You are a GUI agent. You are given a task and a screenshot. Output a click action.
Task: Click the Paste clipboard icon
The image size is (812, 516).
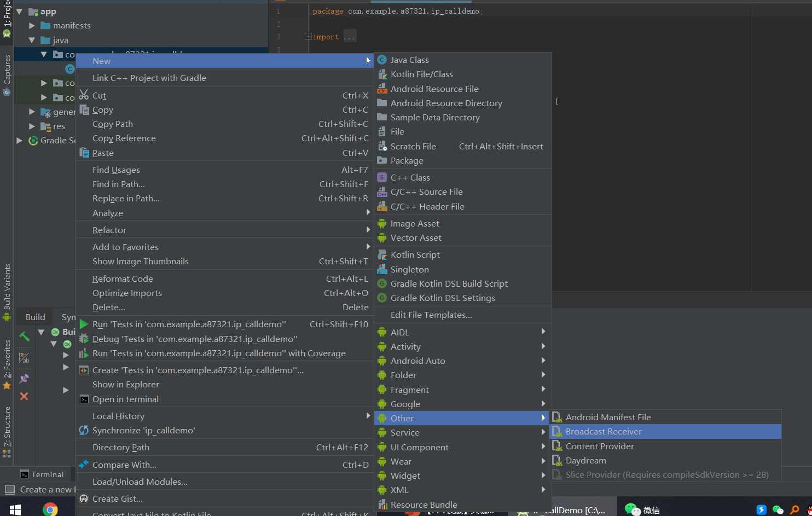84,153
